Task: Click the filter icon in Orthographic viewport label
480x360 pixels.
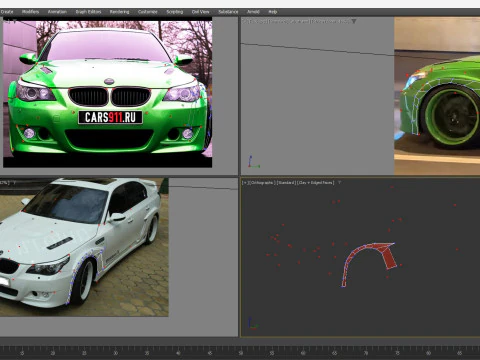Action: (x=340, y=183)
